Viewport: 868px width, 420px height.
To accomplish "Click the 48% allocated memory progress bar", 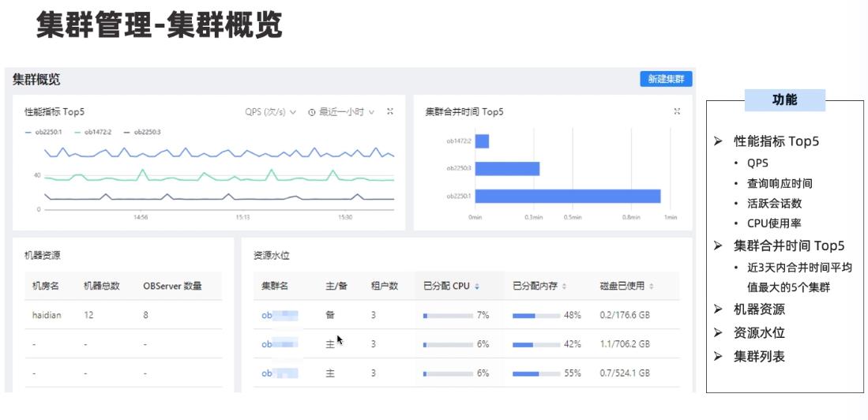I will pyautogui.click(x=535, y=315).
